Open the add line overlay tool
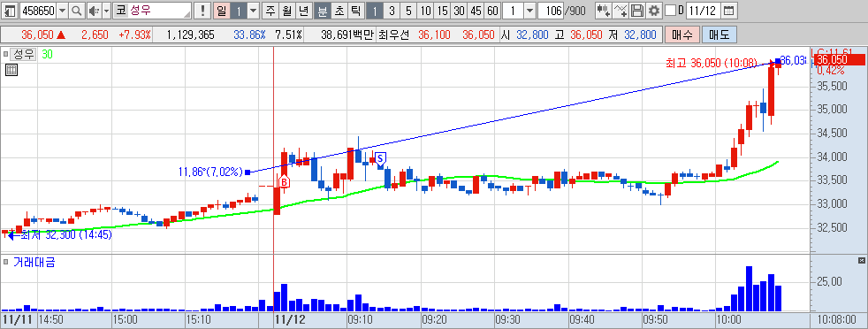The image size is (868, 329). pos(621,11)
